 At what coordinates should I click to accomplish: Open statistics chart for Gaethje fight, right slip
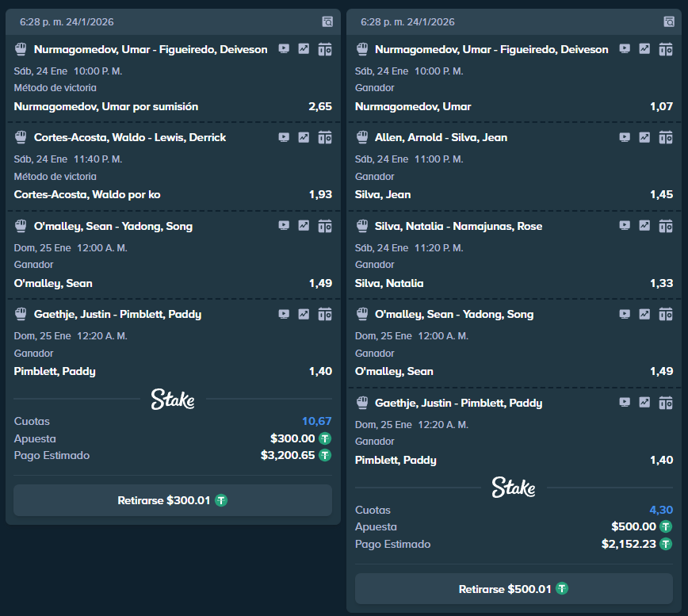pos(644,402)
